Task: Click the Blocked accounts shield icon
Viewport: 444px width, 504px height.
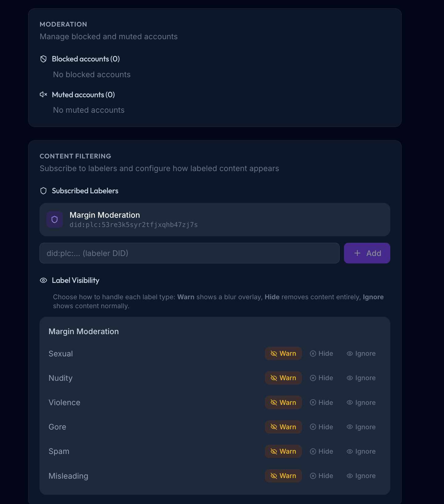Action: click(44, 59)
